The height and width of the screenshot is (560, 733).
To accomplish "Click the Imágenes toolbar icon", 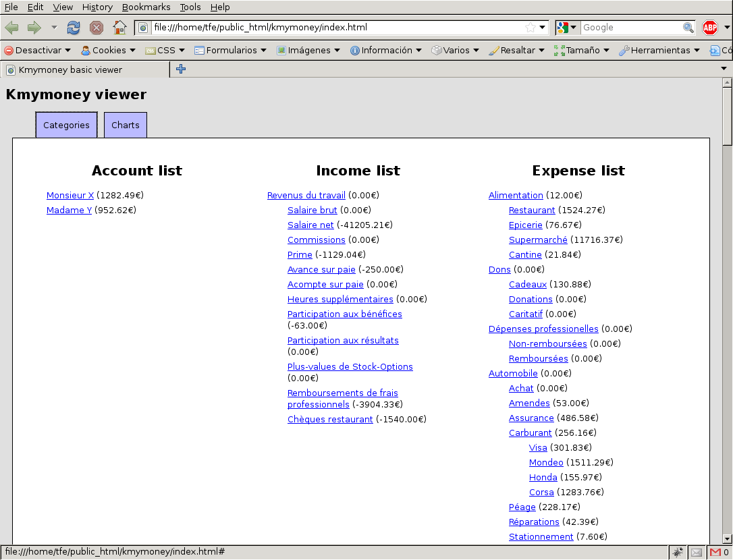I will (x=281, y=51).
